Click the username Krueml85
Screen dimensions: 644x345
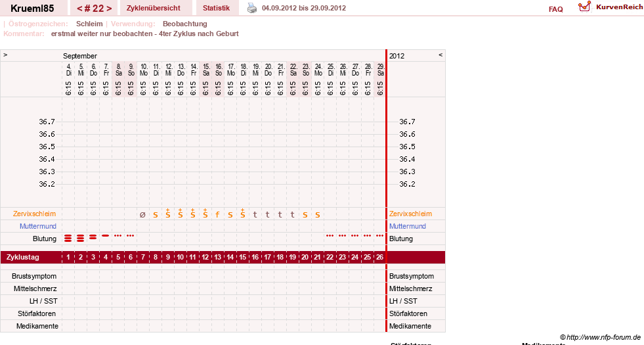32,9
